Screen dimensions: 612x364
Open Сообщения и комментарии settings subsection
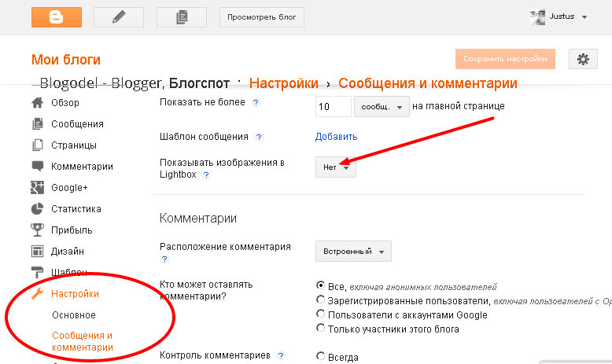83,341
